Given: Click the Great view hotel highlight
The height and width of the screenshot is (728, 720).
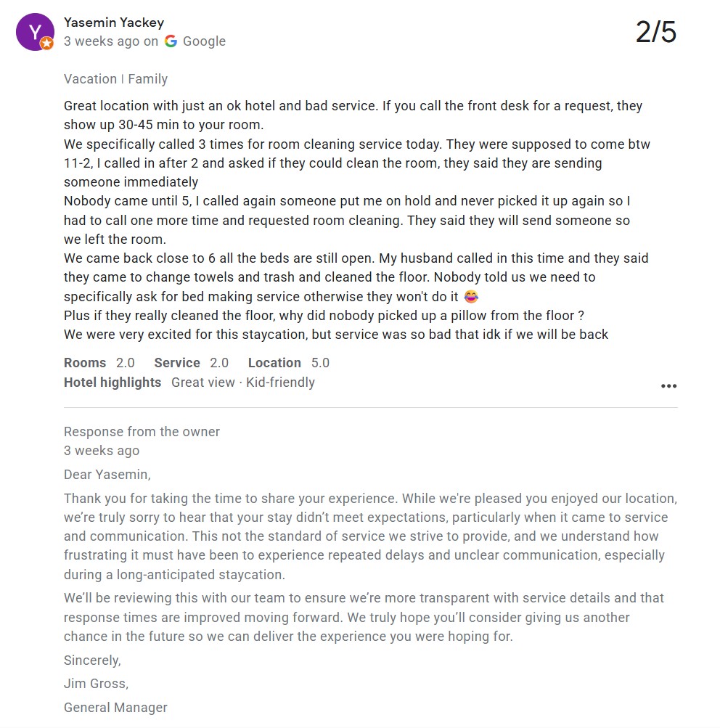Looking at the screenshot, I should (202, 382).
